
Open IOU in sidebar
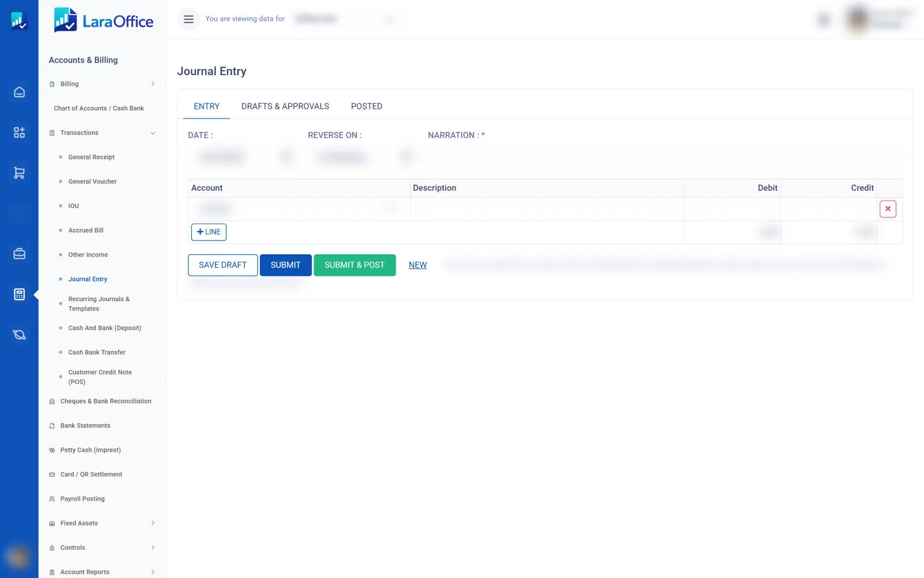(x=73, y=206)
